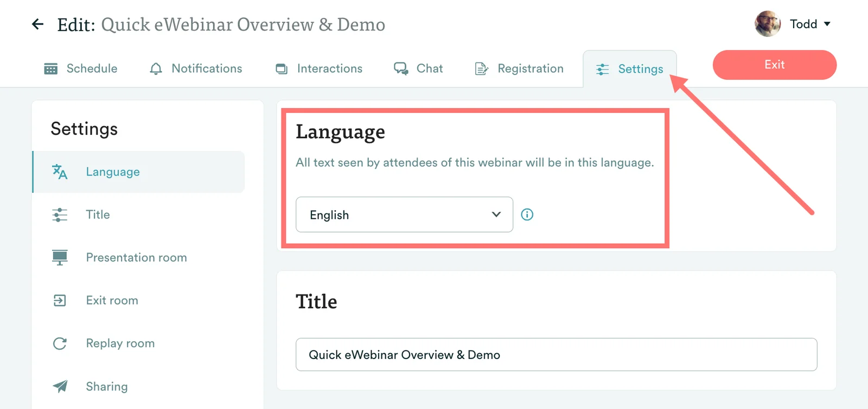Open the Registration tab
Screen dimensions: 868x409
pyautogui.click(x=519, y=69)
